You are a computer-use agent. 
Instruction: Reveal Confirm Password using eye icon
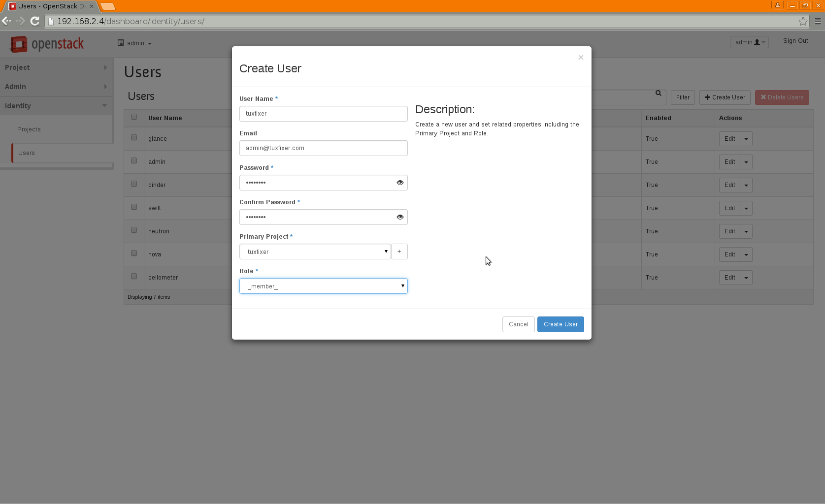[x=400, y=217]
